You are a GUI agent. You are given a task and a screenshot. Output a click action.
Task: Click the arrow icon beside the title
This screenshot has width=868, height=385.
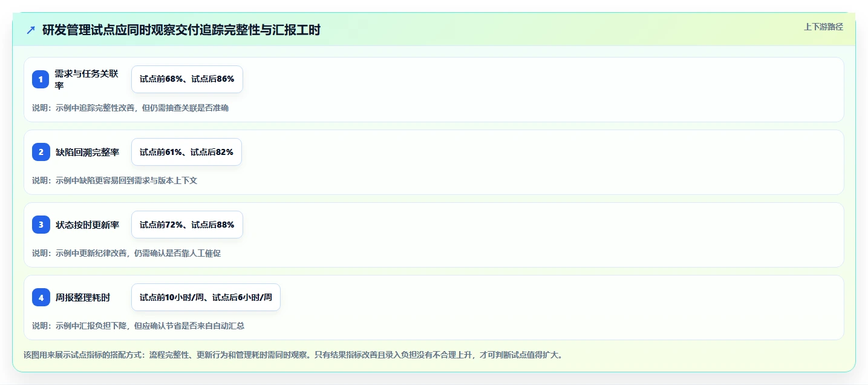31,30
